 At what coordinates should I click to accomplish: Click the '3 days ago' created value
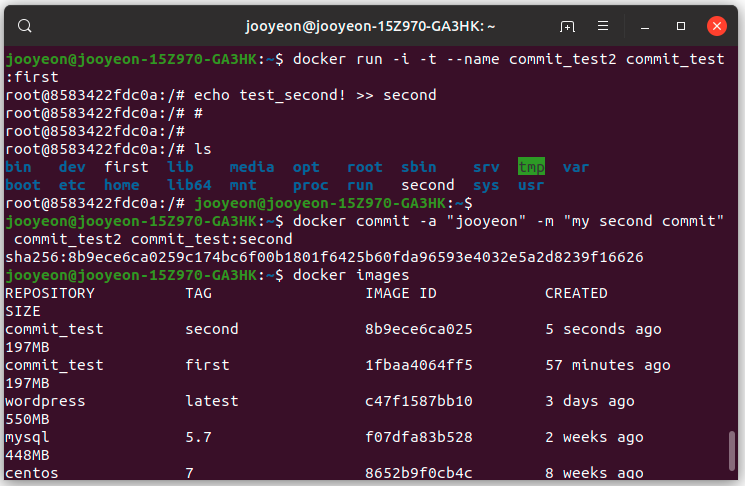590,401
